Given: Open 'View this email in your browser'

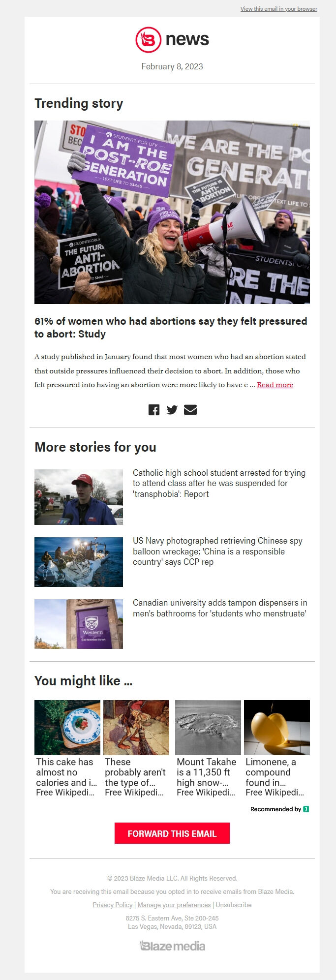Looking at the screenshot, I should 278,8.
